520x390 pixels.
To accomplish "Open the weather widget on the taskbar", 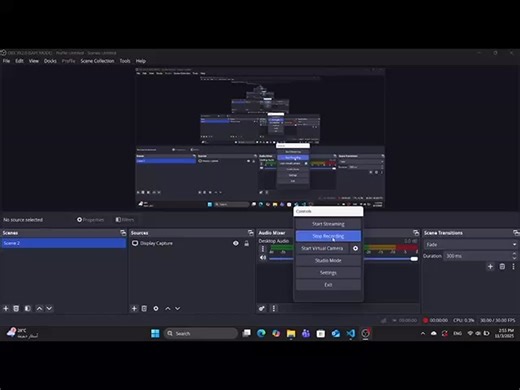I will tap(22, 333).
